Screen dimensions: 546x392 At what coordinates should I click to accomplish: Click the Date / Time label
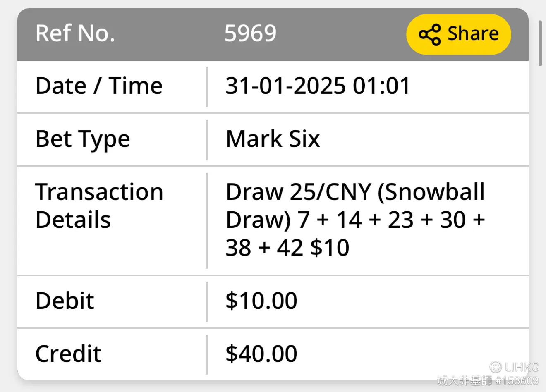point(99,86)
